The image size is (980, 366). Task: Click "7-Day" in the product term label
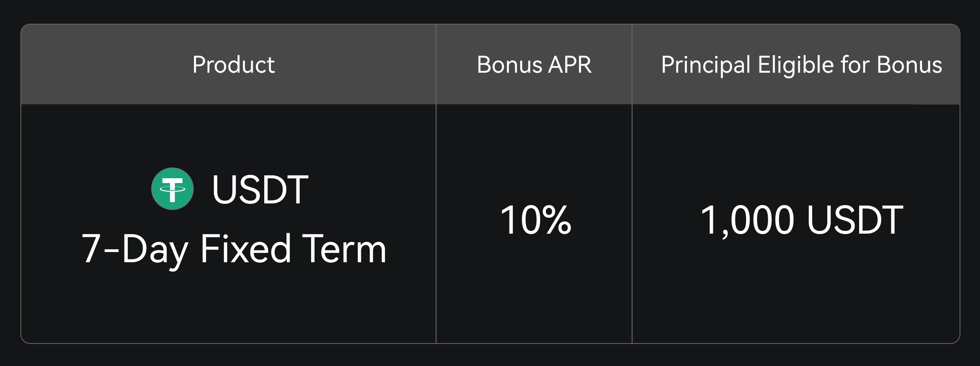tap(135, 249)
